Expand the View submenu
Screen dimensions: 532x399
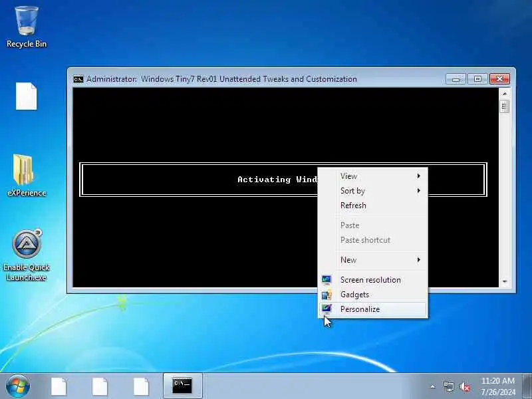pyautogui.click(x=372, y=176)
